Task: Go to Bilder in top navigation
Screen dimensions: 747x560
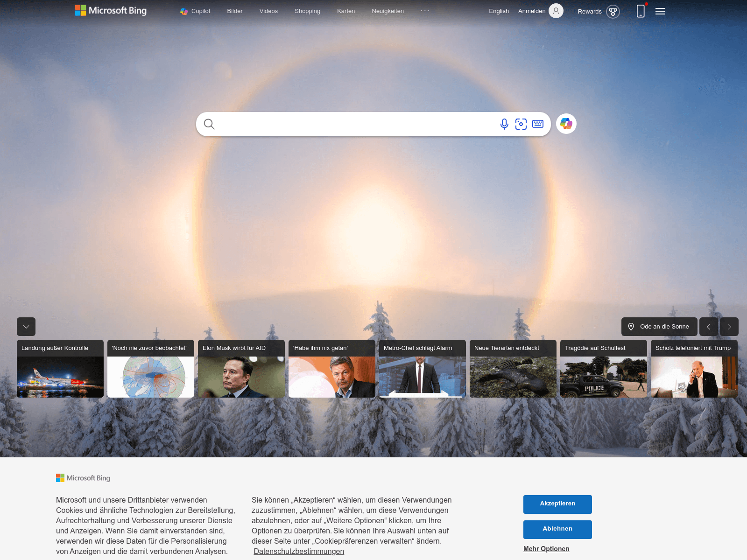Action: [235, 11]
